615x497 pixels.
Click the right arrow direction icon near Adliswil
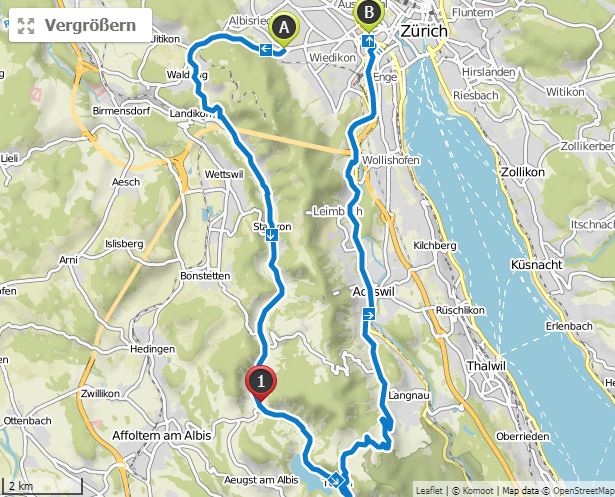pos(369,314)
